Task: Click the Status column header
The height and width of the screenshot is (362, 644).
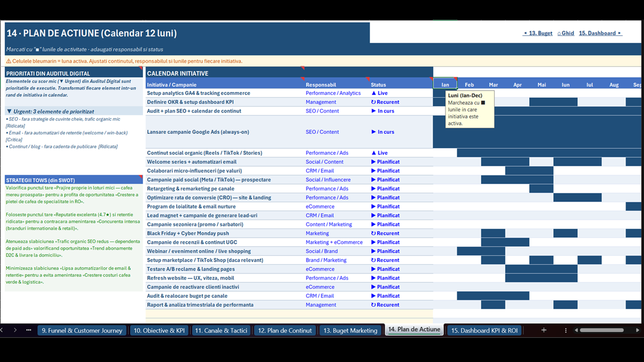Action: tap(401, 84)
